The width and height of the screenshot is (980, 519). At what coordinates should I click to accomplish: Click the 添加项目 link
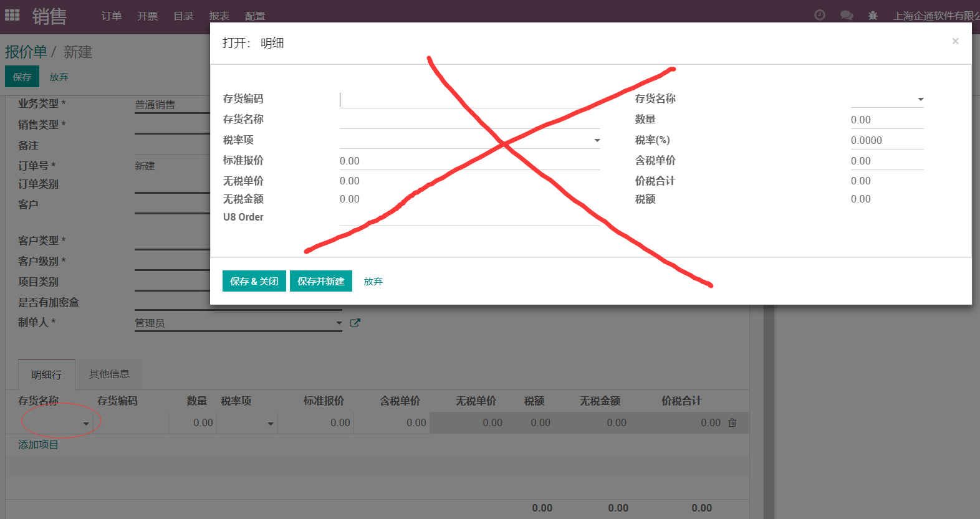pyautogui.click(x=38, y=444)
